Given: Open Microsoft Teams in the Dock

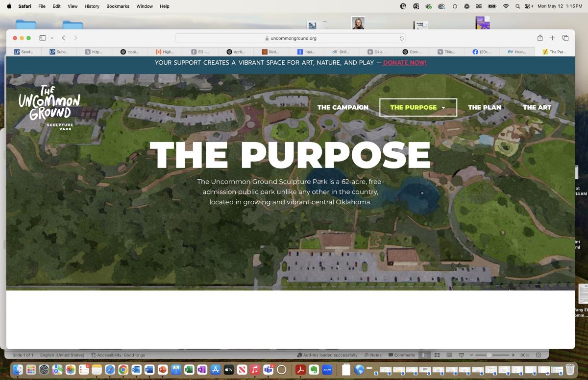Looking at the screenshot, I should (x=268, y=370).
